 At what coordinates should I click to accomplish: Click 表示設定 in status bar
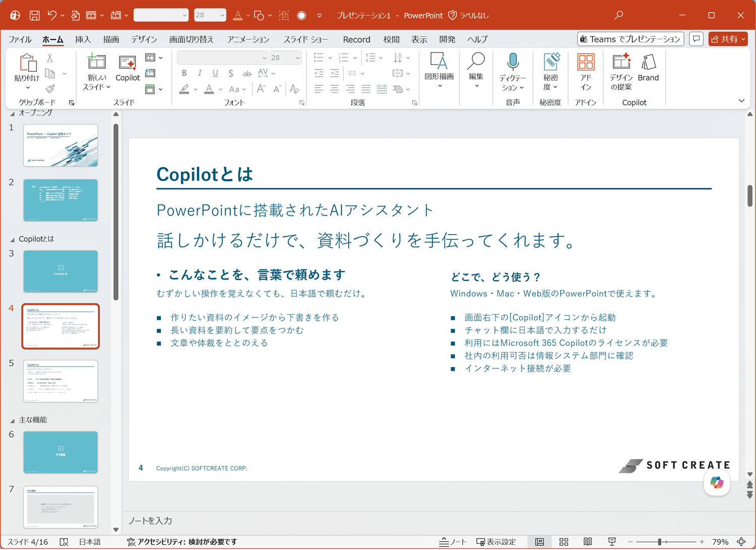pyautogui.click(x=496, y=542)
